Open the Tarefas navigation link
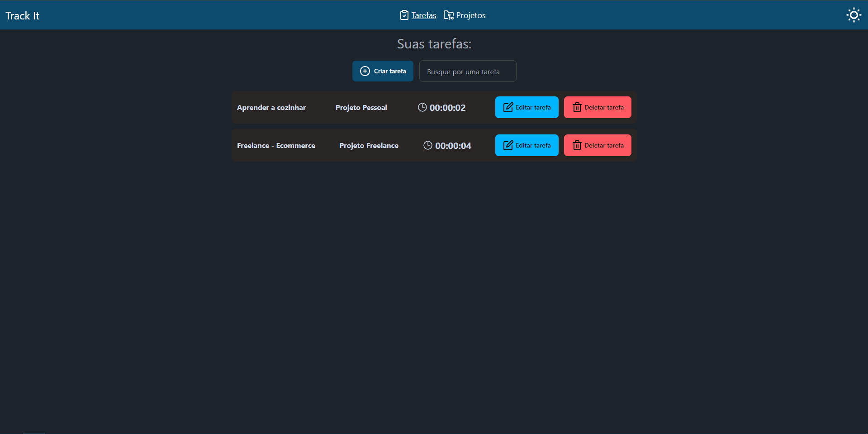The height and width of the screenshot is (434, 868). 423,15
